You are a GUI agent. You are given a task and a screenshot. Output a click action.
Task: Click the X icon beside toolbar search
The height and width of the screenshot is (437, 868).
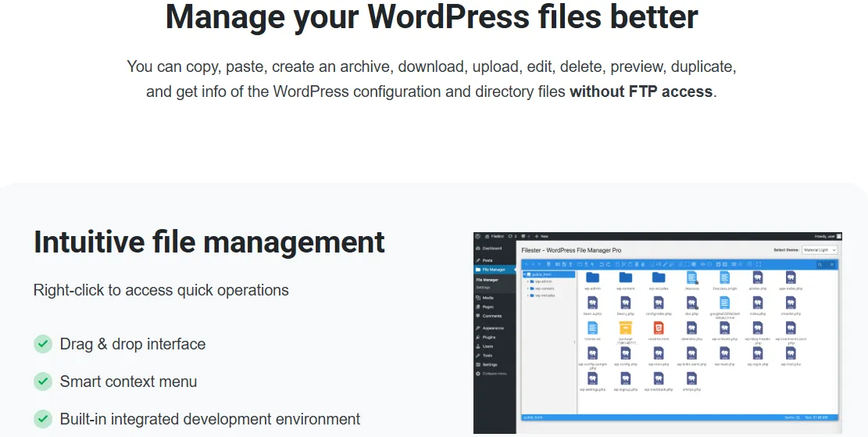[832, 264]
